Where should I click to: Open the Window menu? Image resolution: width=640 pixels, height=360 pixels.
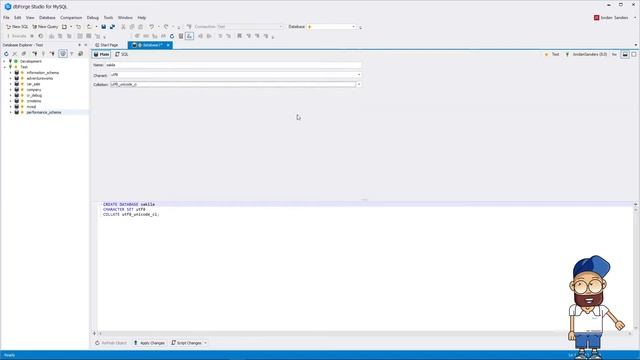pos(125,18)
